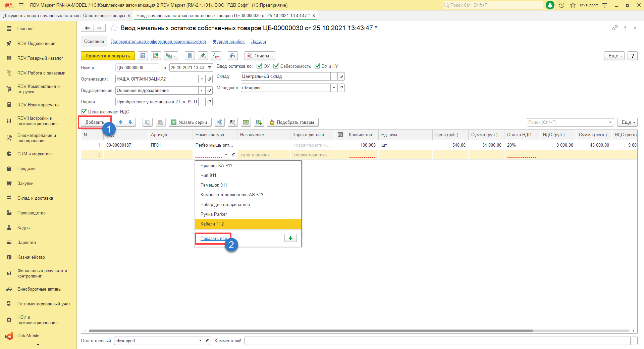Select Кабели 1+2 from the list

tap(212, 224)
